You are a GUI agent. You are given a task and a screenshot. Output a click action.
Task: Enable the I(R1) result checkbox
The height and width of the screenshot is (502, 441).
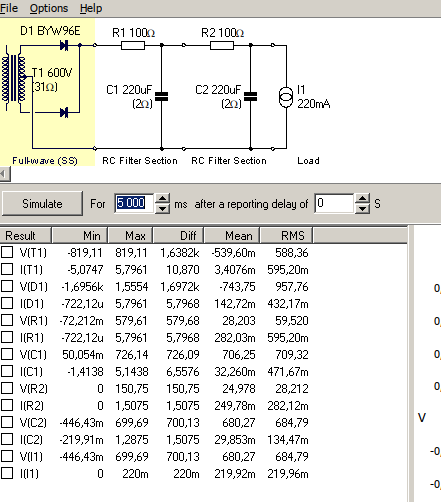(7, 337)
